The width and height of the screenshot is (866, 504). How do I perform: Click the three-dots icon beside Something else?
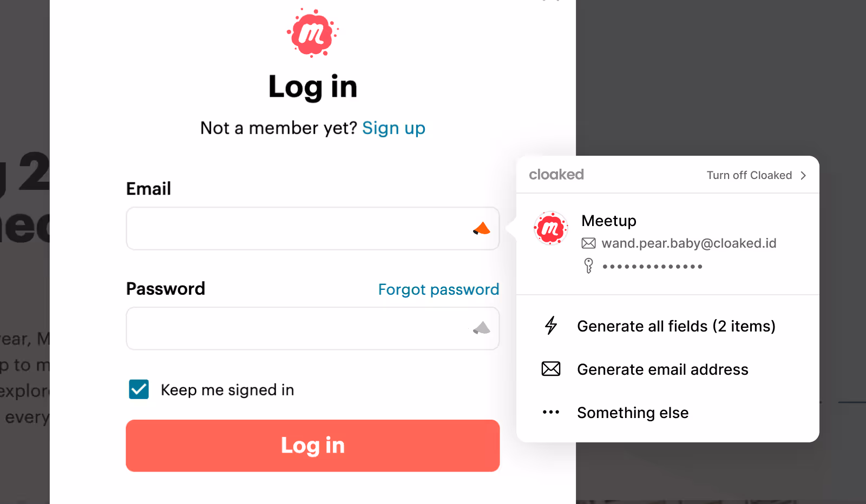click(551, 412)
